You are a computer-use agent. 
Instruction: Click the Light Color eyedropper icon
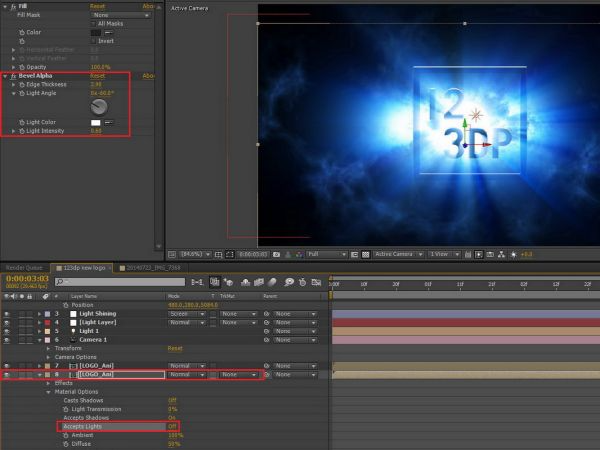coord(109,122)
